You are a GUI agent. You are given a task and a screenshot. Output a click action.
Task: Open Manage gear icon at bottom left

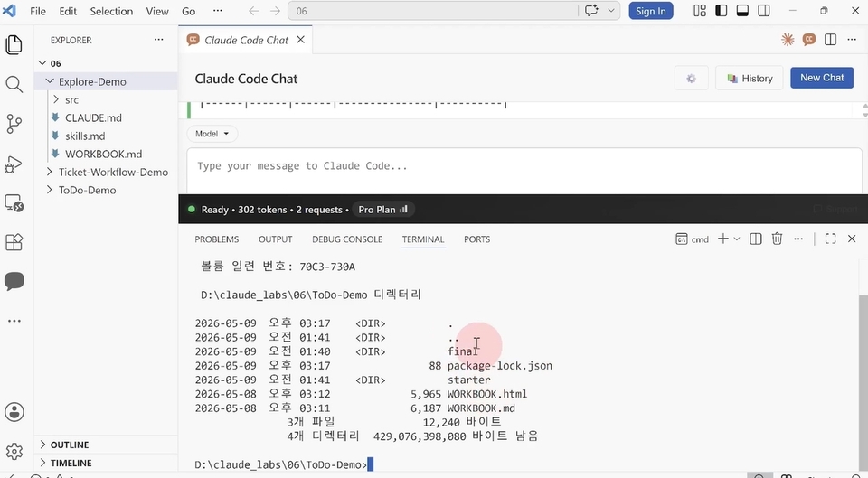[x=14, y=452]
